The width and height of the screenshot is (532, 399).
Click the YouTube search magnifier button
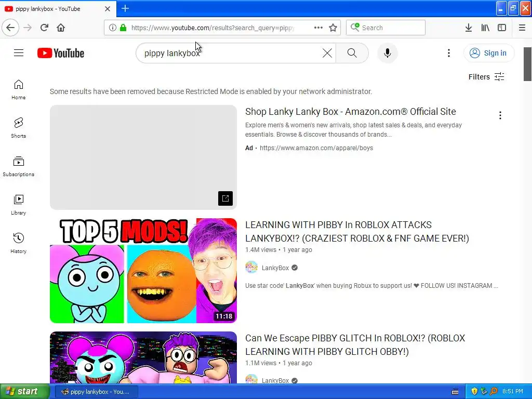tap(352, 53)
